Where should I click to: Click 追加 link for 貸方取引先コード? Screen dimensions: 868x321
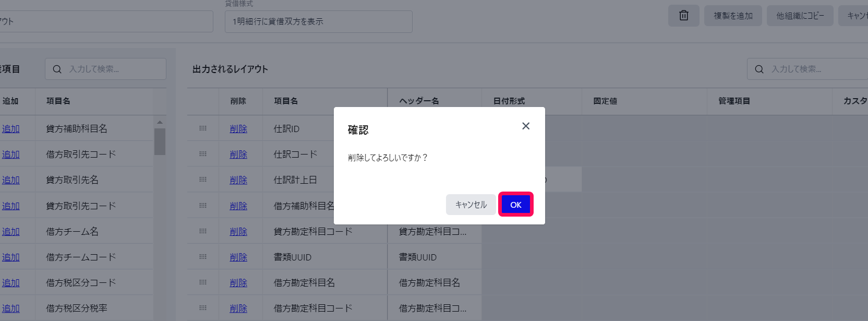[x=10, y=206]
